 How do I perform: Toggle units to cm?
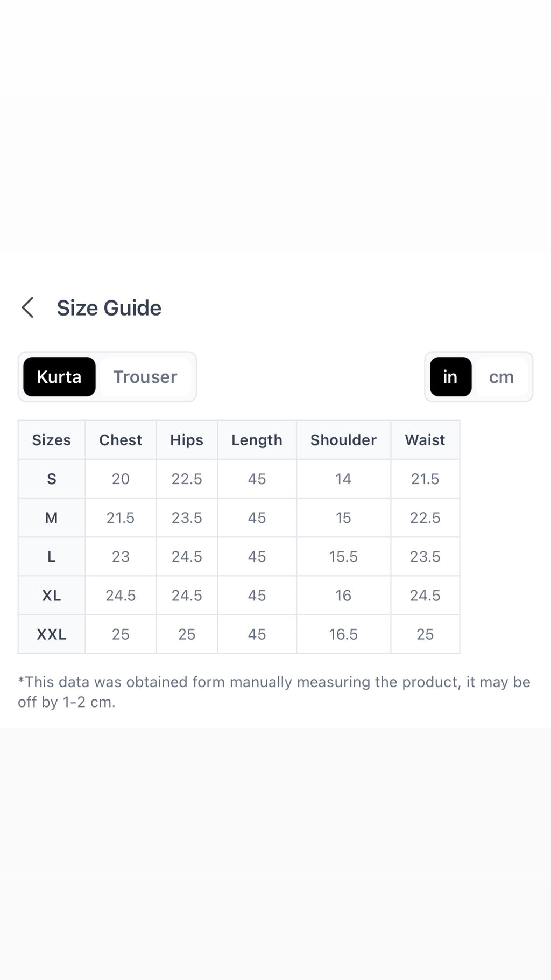point(501,377)
